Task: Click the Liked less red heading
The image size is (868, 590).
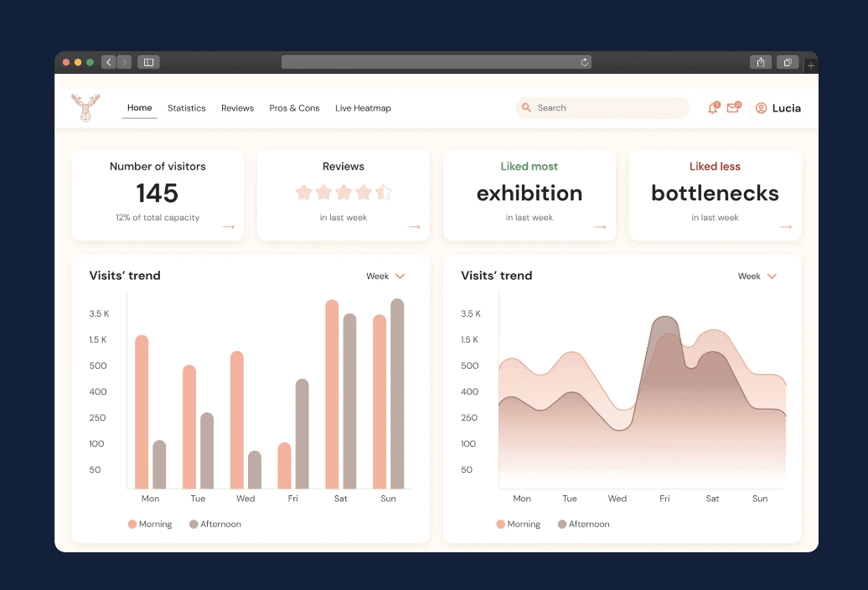Action: [715, 166]
